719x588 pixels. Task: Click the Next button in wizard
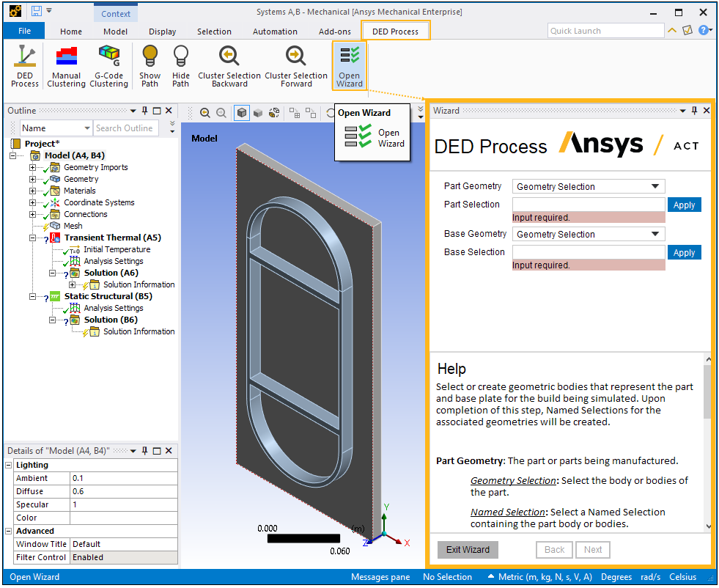click(x=593, y=549)
